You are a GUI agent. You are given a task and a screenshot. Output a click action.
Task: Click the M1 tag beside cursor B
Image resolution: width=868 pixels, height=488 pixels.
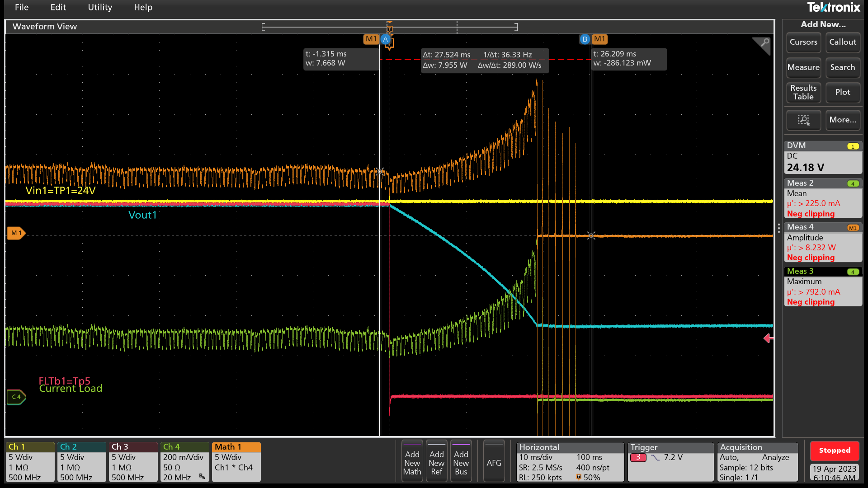[x=599, y=39]
